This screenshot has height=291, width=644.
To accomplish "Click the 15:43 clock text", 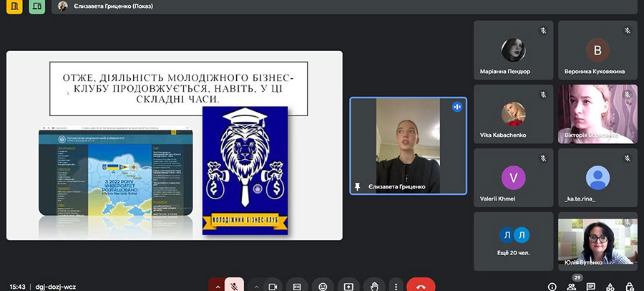I will point(18,287).
